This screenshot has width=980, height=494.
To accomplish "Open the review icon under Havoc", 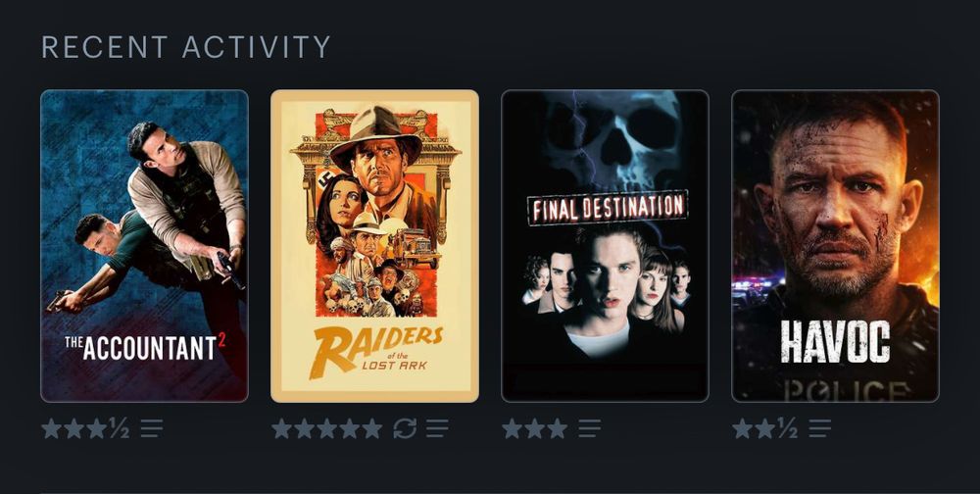I will click(x=820, y=428).
